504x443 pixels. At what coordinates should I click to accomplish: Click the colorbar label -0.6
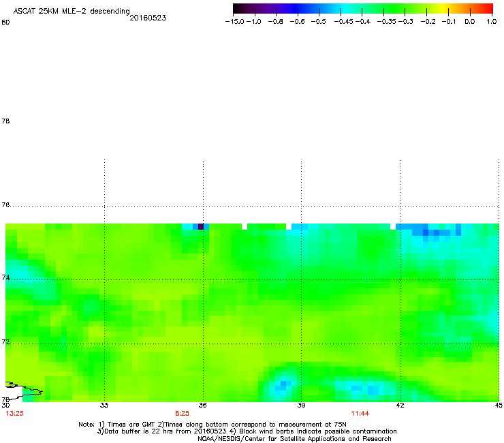(297, 22)
